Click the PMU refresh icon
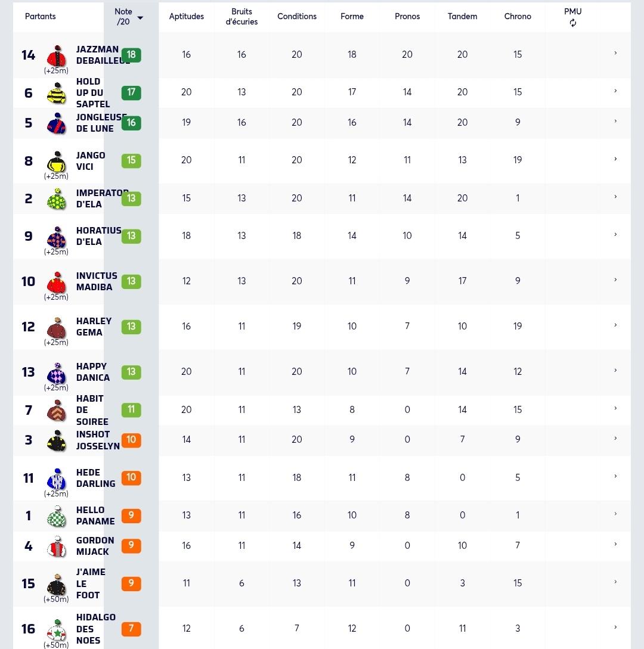644x649 pixels. point(572,23)
